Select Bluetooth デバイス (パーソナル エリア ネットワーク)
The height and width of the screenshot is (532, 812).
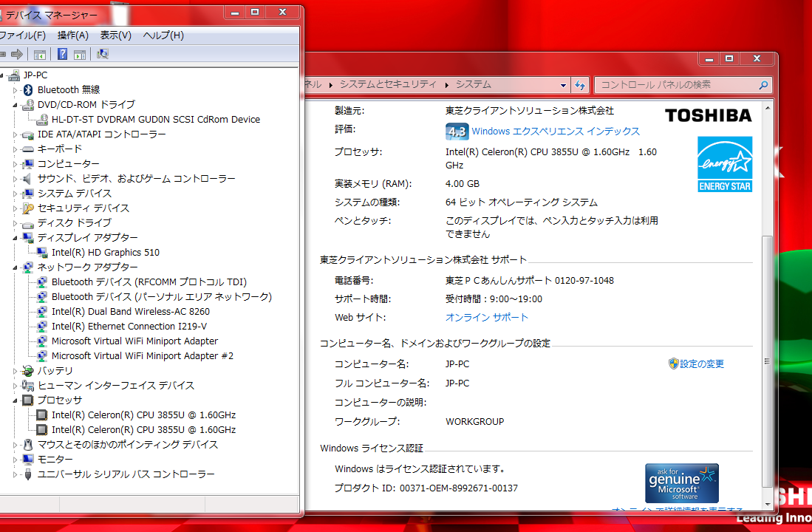pyautogui.click(x=162, y=297)
